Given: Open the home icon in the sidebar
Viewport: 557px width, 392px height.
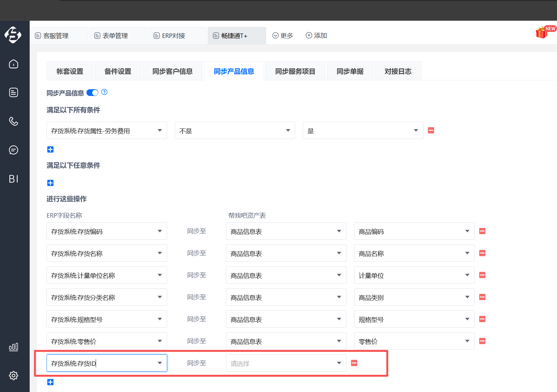Looking at the screenshot, I should 13,64.
